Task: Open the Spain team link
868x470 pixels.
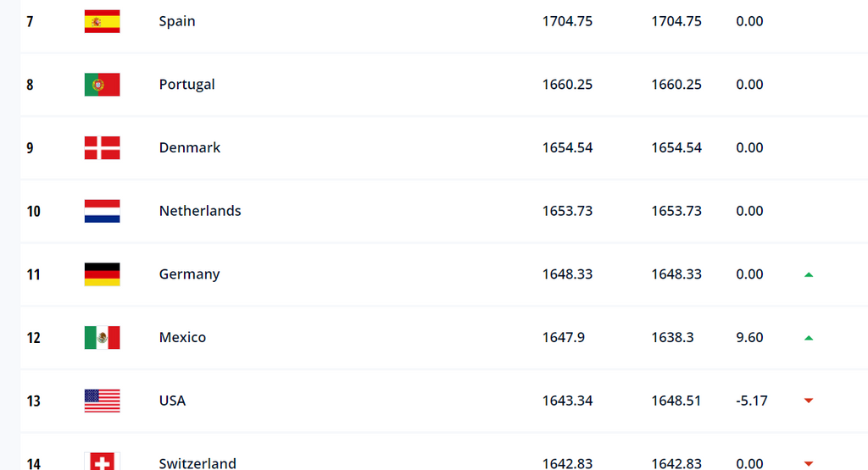Action: [x=177, y=21]
